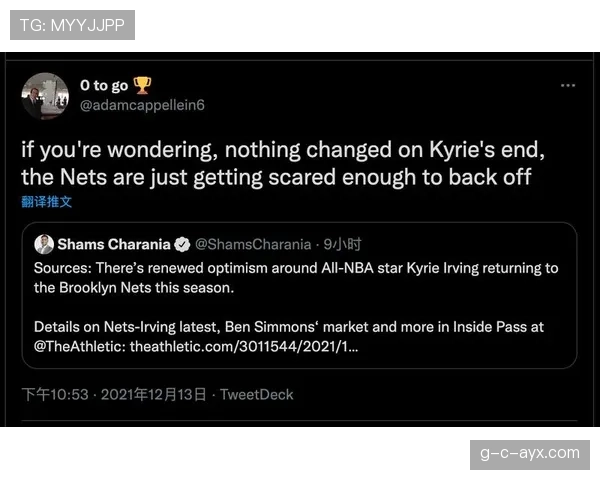
Task: Click the 2021年12月13日 date
Action: pyautogui.click(x=154, y=394)
